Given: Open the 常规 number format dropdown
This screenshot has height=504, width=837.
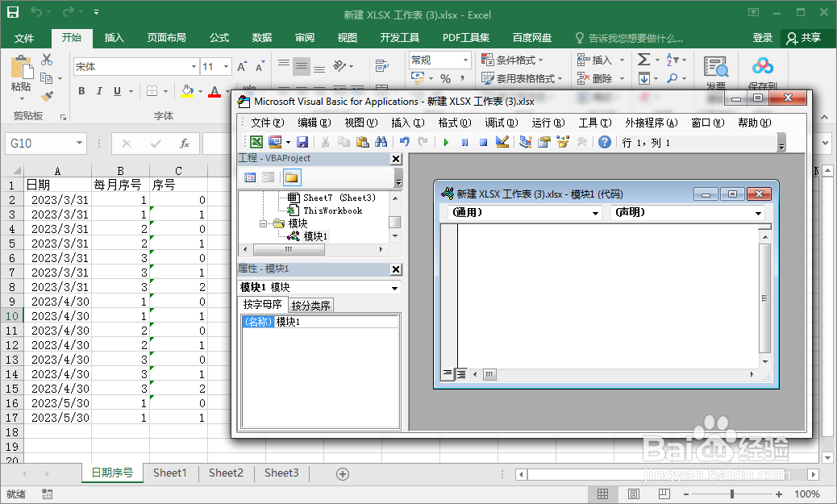Looking at the screenshot, I should pos(465,60).
